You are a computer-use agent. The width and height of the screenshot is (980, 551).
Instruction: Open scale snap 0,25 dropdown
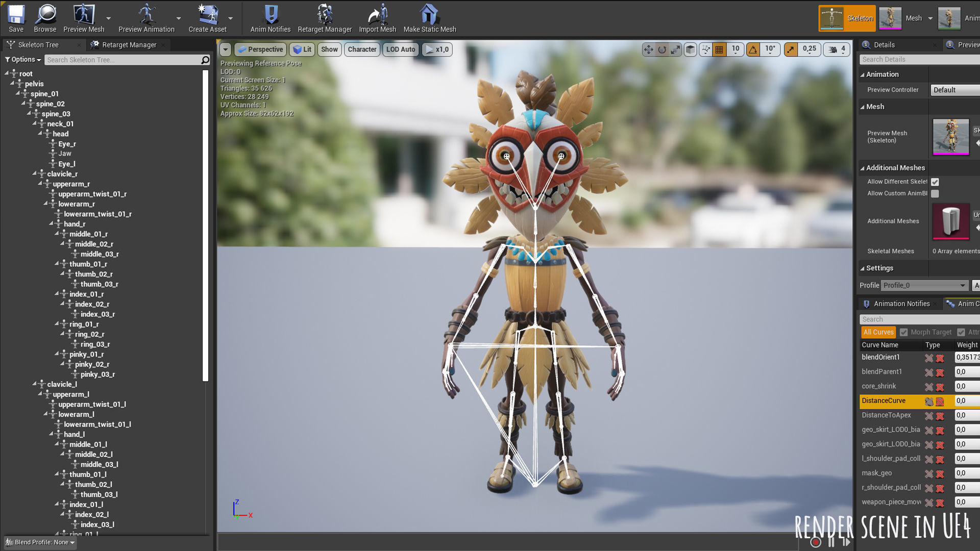coord(809,49)
